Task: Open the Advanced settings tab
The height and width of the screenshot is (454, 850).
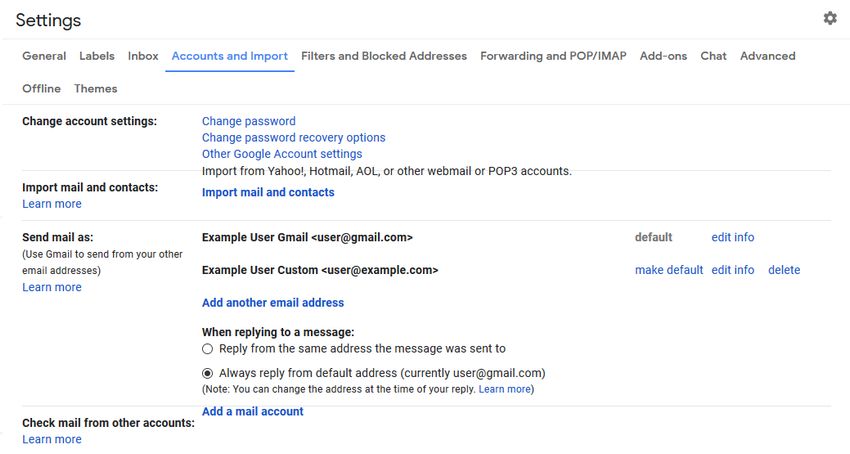Action: (768, 56)
